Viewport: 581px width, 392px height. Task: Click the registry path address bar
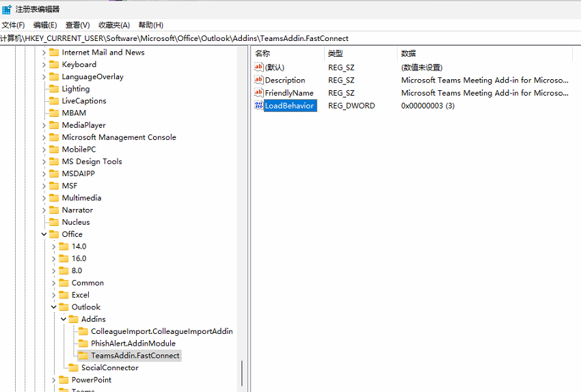coord(290,38)
